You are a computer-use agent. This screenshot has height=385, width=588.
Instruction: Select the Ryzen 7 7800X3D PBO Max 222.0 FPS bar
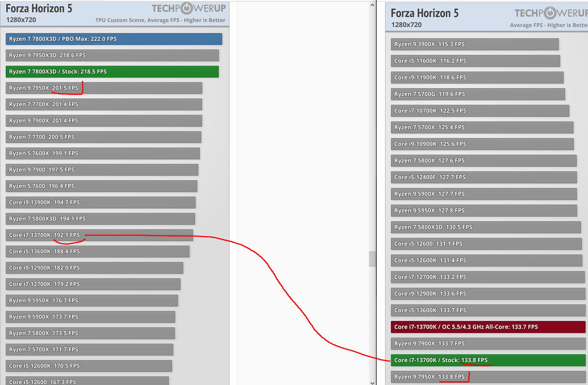114,39
